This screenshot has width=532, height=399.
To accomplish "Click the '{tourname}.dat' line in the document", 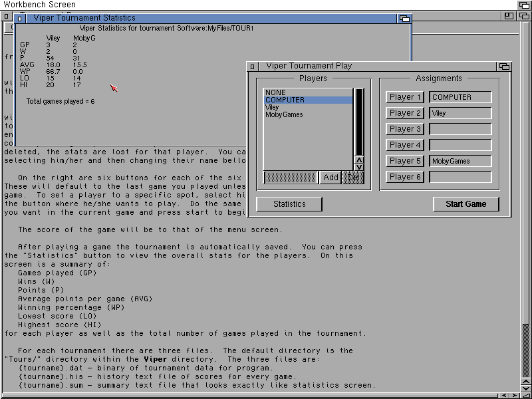I will [x=146, y=368].
